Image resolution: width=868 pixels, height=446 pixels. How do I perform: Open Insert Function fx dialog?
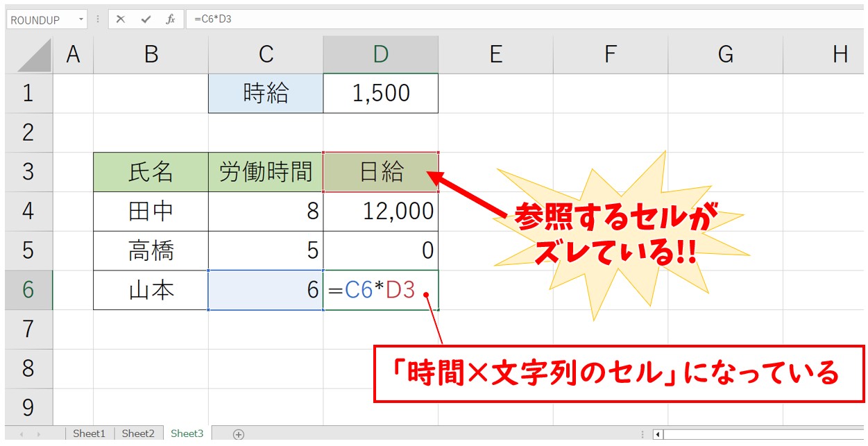[171, 19]
